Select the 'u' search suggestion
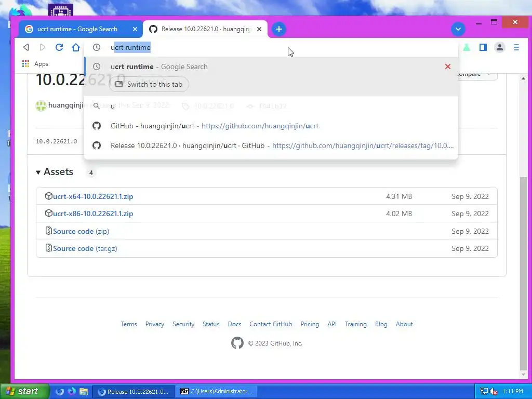Viewport: 532px width, 399px height. coord(271,106)
